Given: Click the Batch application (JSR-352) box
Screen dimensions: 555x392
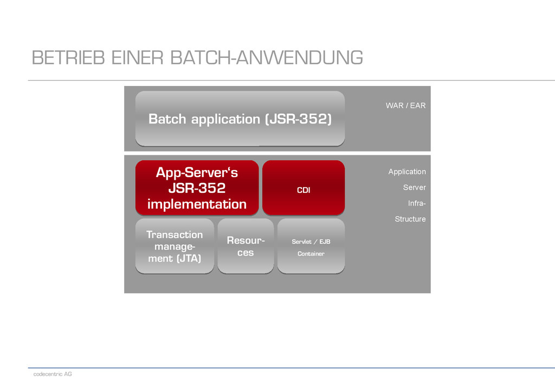Looking at the screenshot, I should [x=240, y=119].
